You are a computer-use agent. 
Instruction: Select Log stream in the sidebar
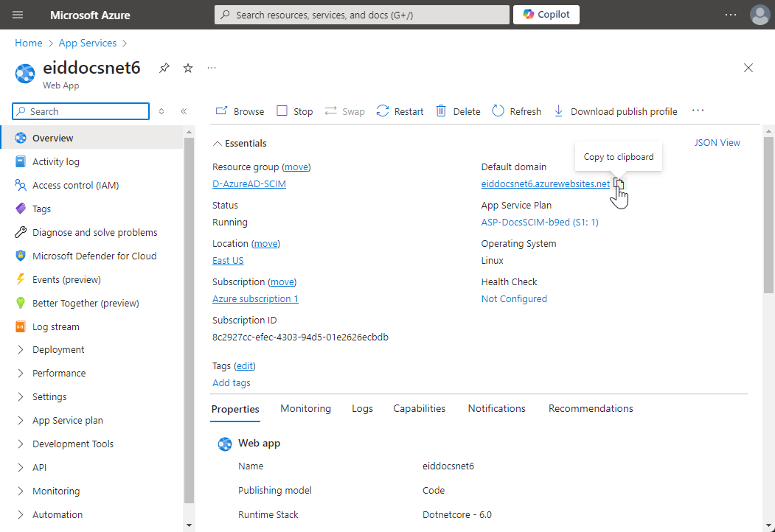click(55, 326)
